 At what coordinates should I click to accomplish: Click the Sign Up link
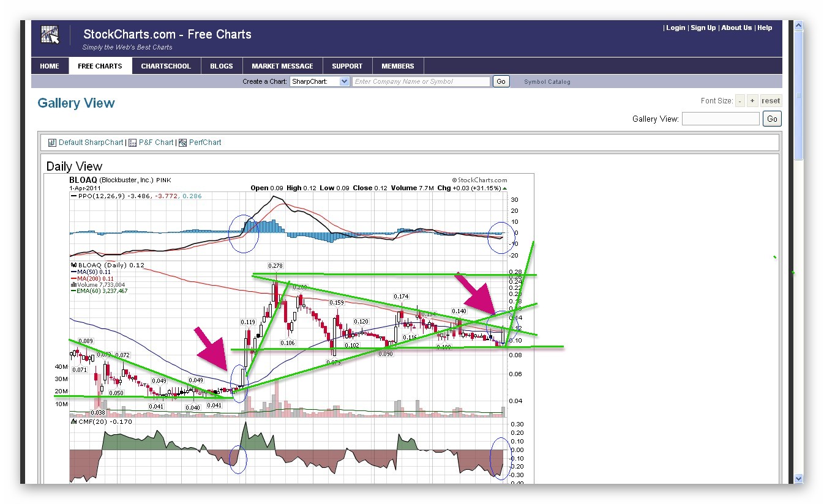coord(703,28)
